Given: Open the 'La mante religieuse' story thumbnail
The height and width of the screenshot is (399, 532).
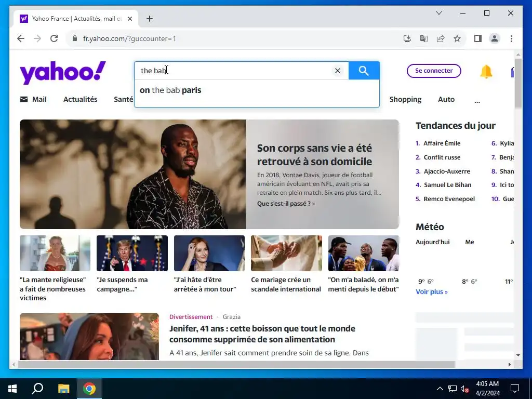Looking at the screenshot, I should [55, 253].
